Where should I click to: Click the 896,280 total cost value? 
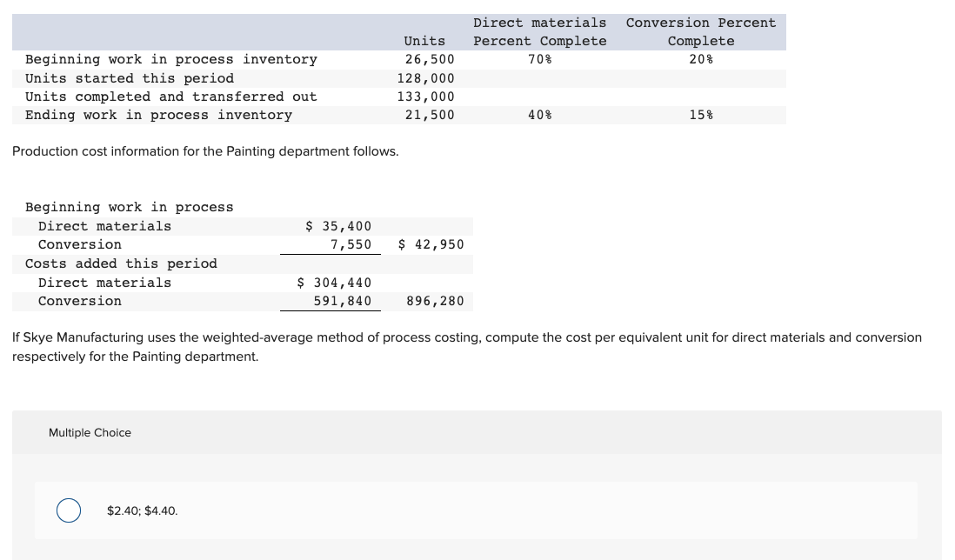(435, 301)
